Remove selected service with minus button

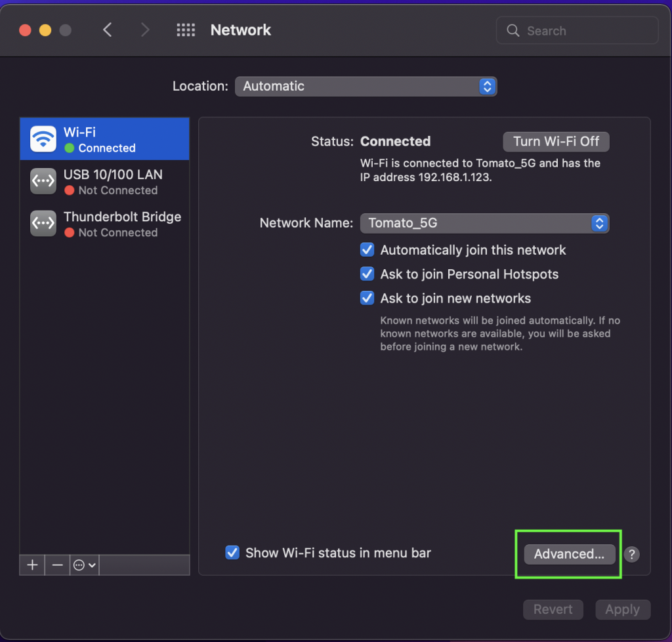(x=57, y=565)
